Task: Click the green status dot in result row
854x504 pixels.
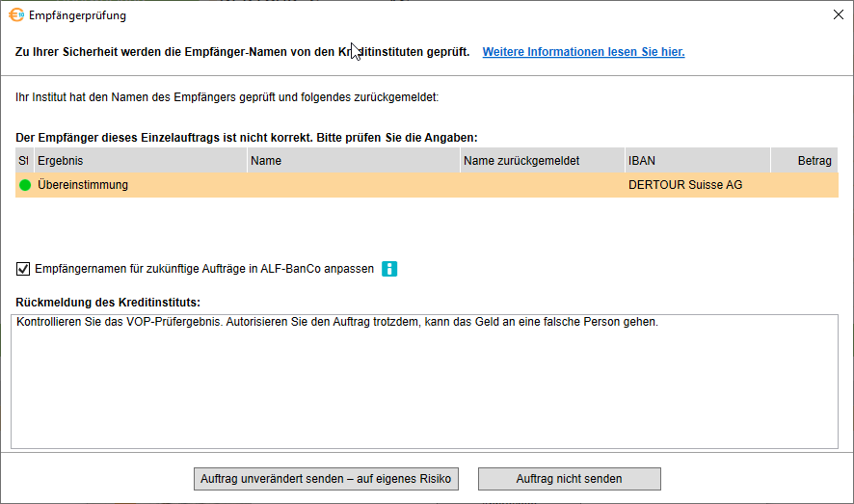Action: coord(25,185)
